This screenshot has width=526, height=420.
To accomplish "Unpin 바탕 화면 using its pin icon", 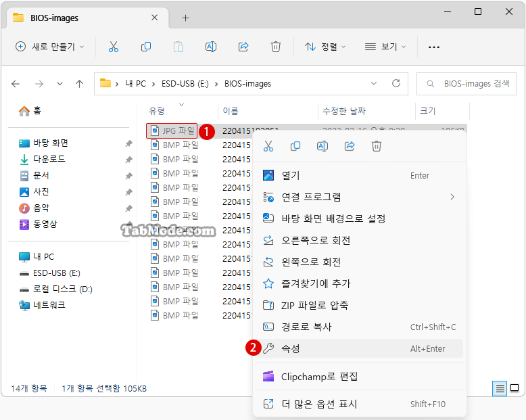I will pyautogui.click(x=128, y=143).
